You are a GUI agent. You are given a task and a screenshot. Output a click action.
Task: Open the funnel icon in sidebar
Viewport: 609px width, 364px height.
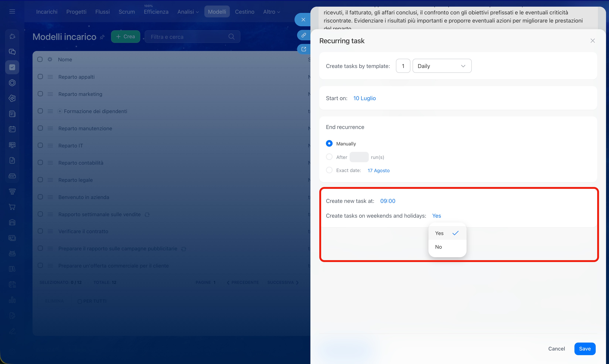[x=12, y=191]
